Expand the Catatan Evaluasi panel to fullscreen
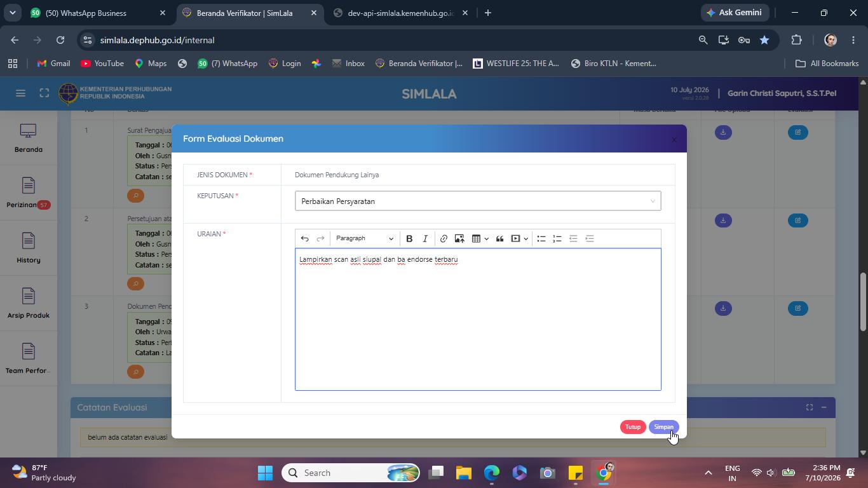Image resolution: width=868 pixels, height=488 pixels. point(810,407)
